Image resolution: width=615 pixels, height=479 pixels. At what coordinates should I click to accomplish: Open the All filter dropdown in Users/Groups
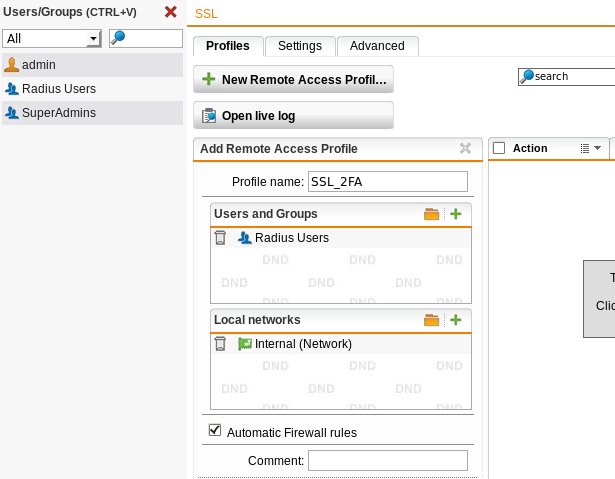coord(52,38)
